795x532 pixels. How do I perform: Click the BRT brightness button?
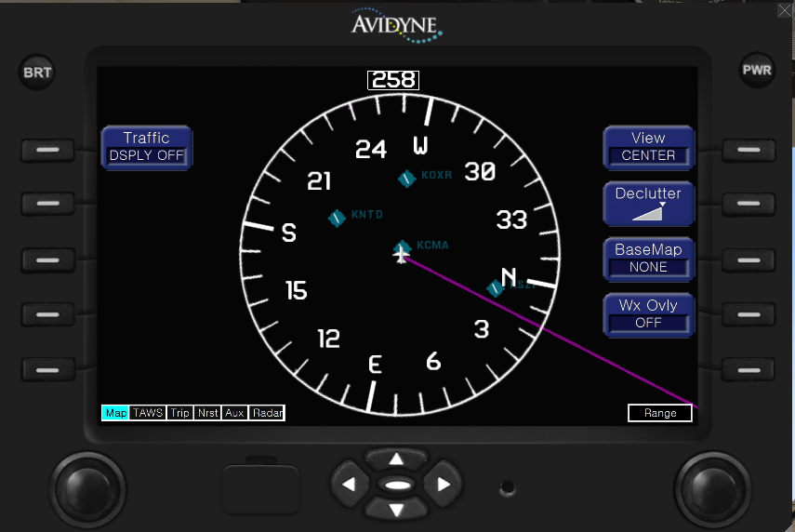coord(37,73)
